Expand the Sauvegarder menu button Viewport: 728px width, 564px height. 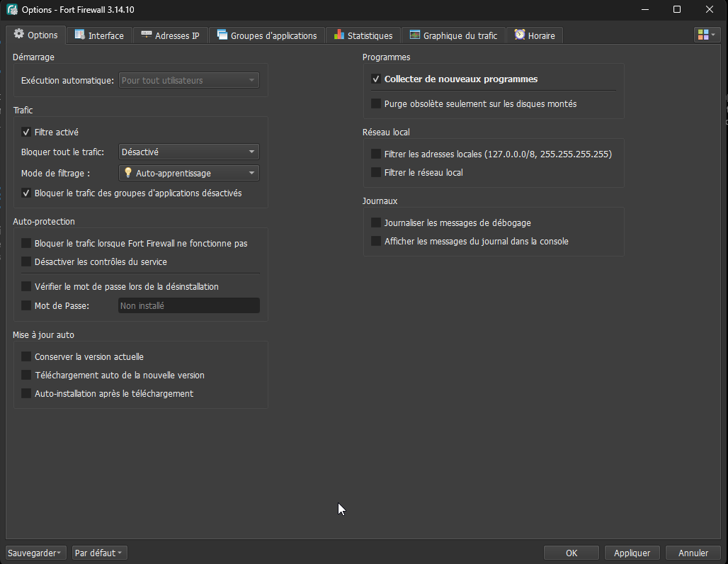pyautogui.click(x=36, y=553)
